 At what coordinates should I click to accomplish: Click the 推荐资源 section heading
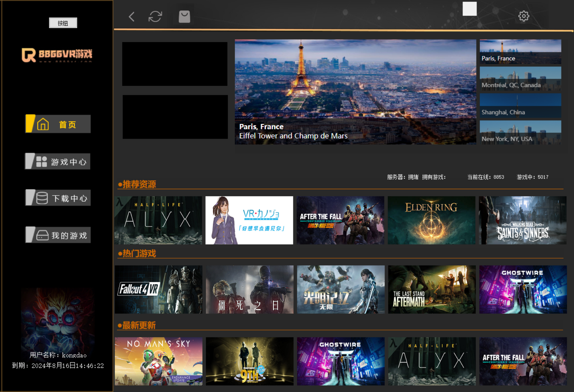tap(137, 184)
